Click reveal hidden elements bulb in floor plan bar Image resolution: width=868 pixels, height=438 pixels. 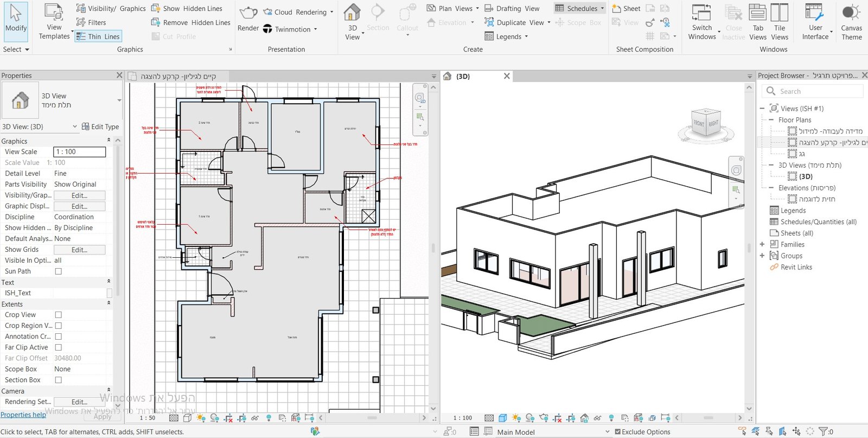[x=269, y=418]
